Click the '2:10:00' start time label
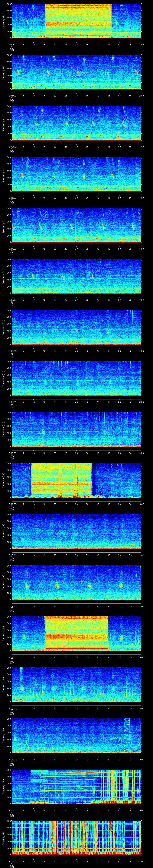 coord(12,555)
